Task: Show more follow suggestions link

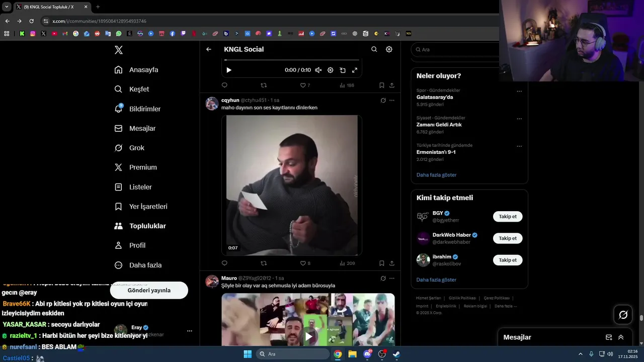Action: (x=437, y=280)
